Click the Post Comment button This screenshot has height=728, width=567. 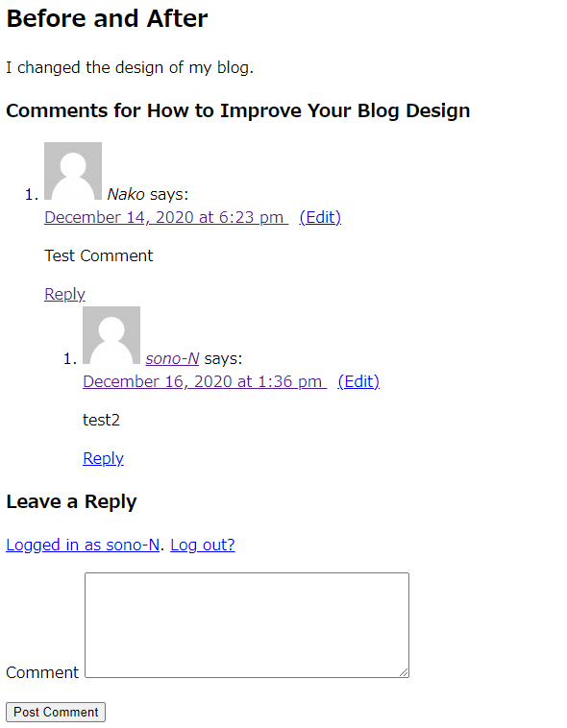[x=56, y=712]
